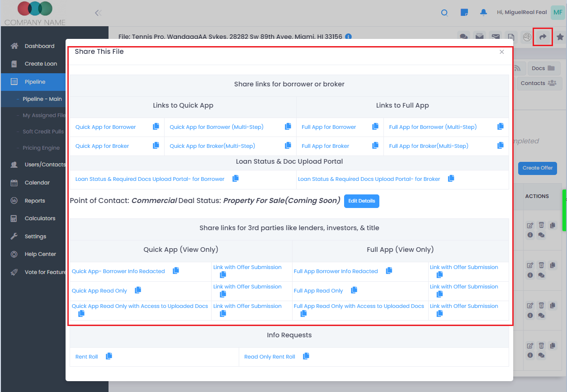Open Full App Read Only with Uploaded Docs link
The image size is (567, 392).
359,306
